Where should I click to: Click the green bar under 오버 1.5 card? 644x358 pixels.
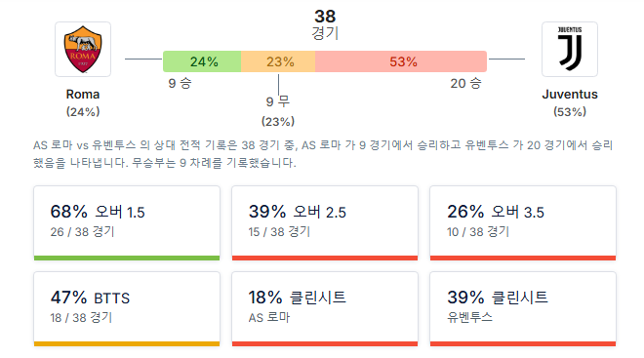pyautogui.click(x=127, y=259)
